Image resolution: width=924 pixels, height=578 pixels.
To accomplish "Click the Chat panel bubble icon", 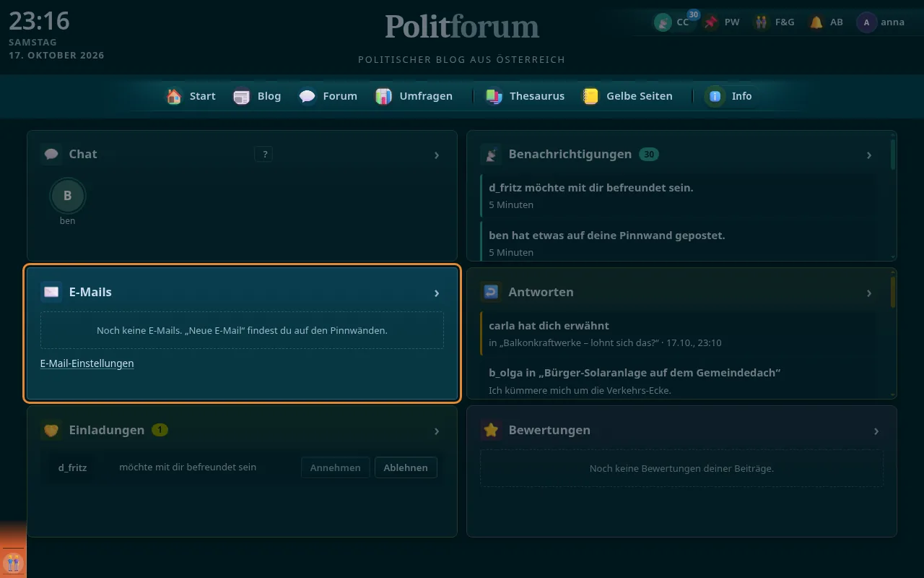I will 51,154.
